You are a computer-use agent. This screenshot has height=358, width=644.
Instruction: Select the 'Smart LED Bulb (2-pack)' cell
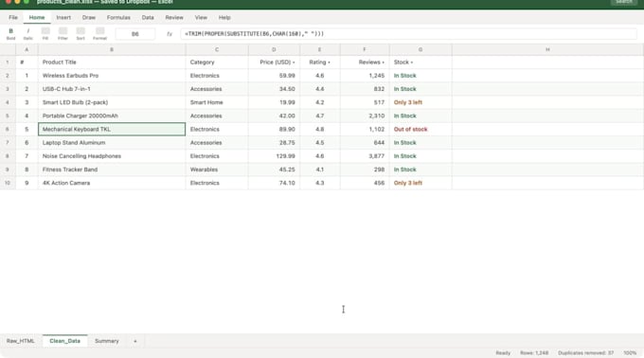coord(112,102)
